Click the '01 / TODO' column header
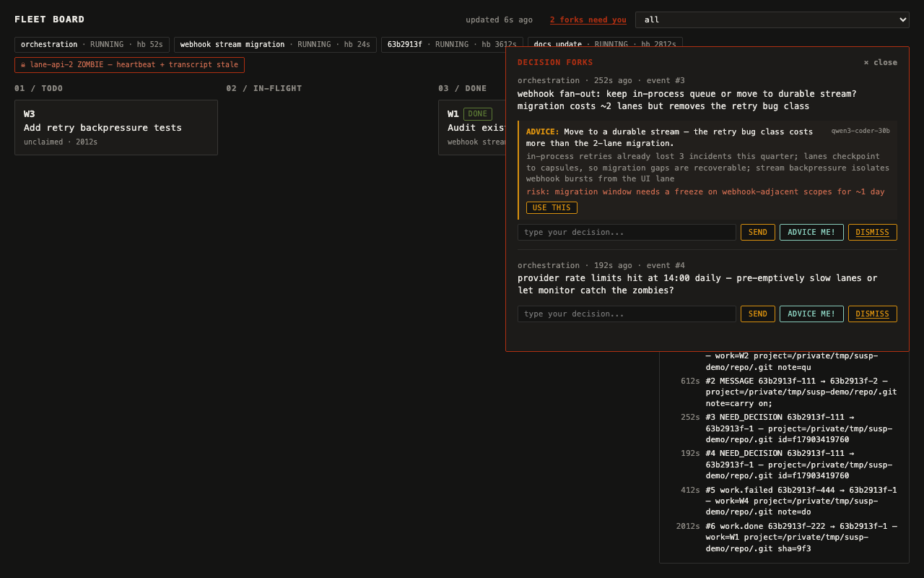924x578 pixels. [39, 89]
